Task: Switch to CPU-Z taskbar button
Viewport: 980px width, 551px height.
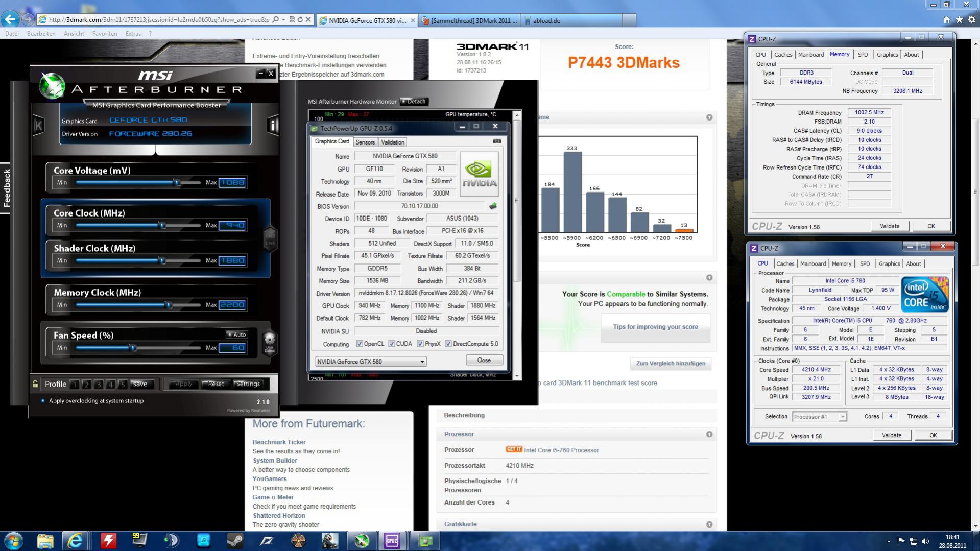Action: pyautogui.click(x=392, y=540)
